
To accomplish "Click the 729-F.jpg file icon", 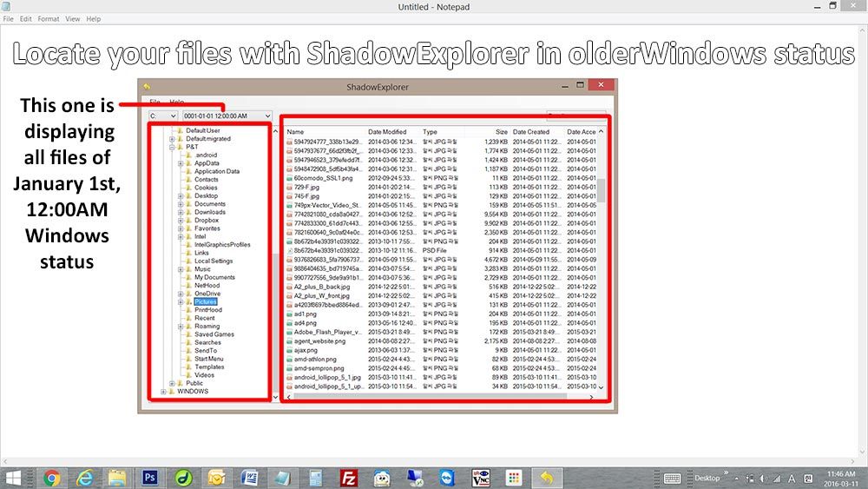I will 289,188.
